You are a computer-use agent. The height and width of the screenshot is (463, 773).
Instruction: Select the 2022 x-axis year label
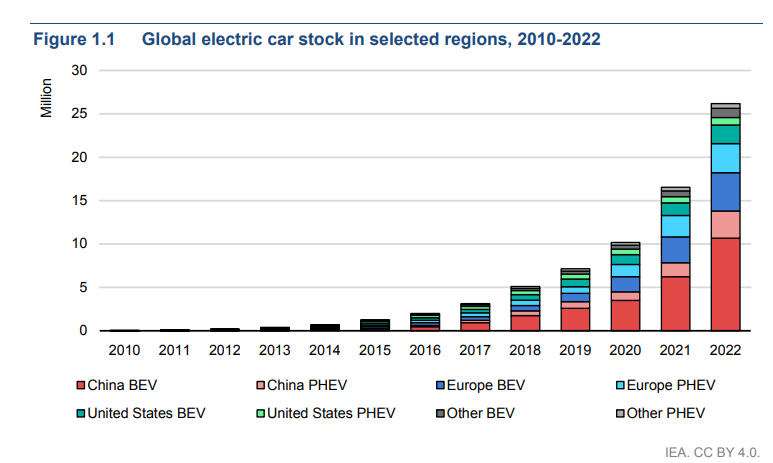click(725, 350)
